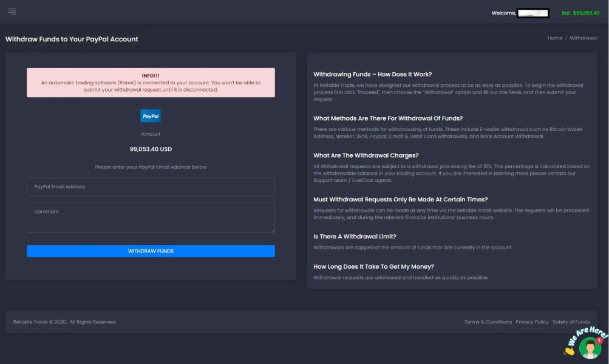Open the Terms & Conditions link
This screenshot has height=364, width=609.
pyautogui.click(x=488, y=322)
